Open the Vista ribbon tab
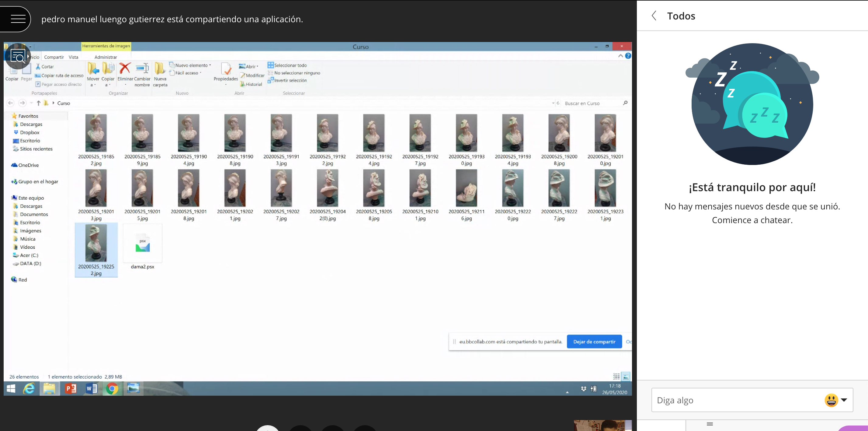Screen dimensions: 868x431 [x=74, y=57]
